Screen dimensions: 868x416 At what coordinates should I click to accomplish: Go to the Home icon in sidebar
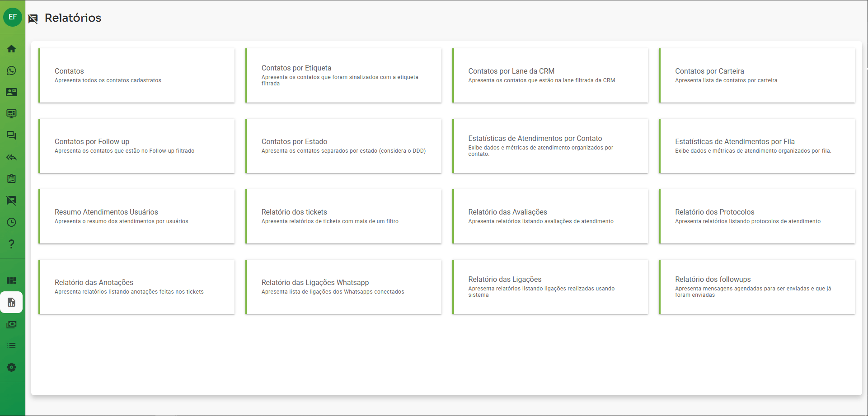(12, 49)
